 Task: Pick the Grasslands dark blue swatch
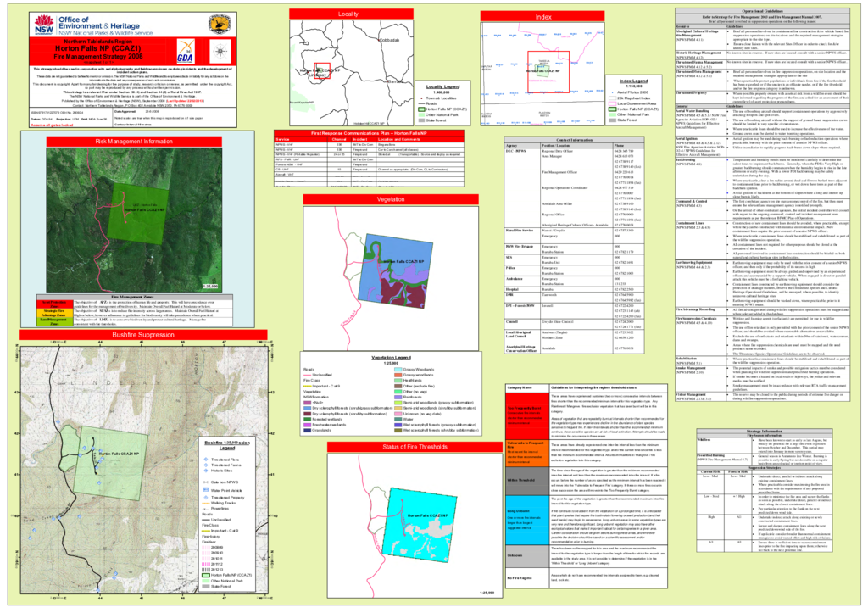[307, 430]
